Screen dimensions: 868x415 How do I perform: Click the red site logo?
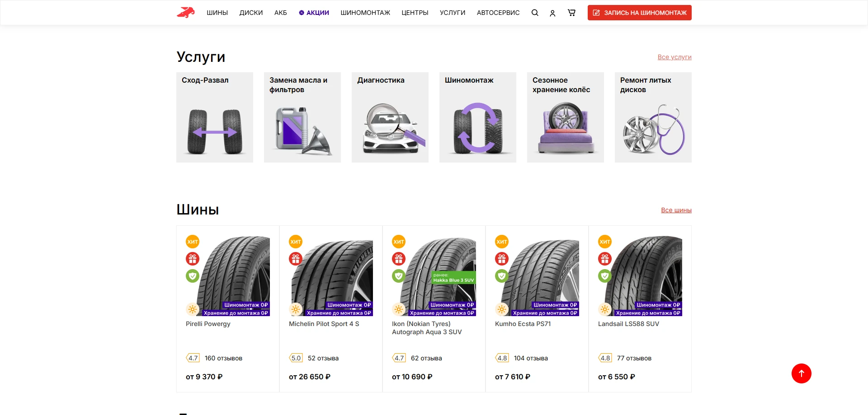tap(185, 13)
